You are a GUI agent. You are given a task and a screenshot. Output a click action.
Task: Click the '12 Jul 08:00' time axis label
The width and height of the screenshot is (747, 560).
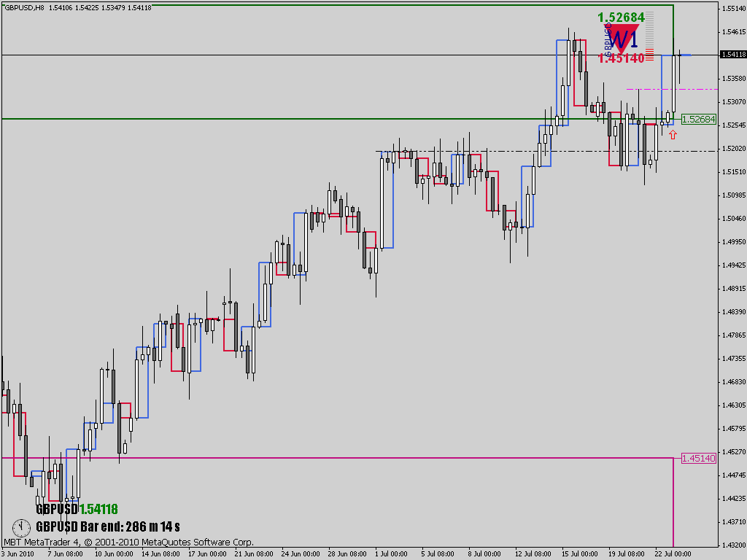533,554
